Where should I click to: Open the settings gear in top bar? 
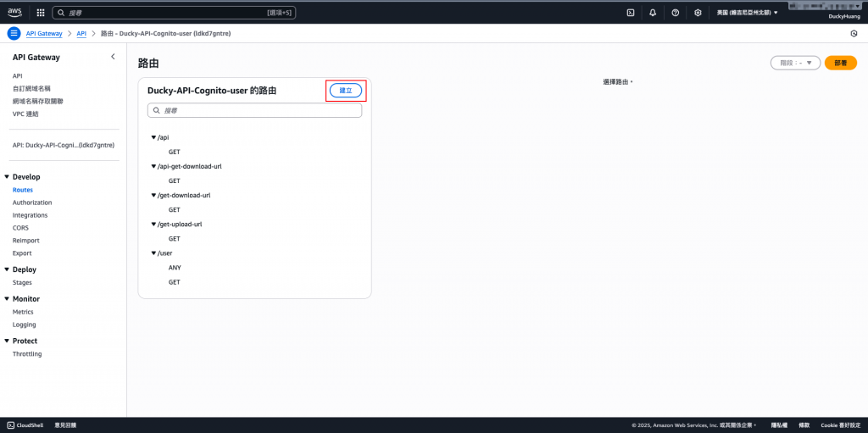698,12
